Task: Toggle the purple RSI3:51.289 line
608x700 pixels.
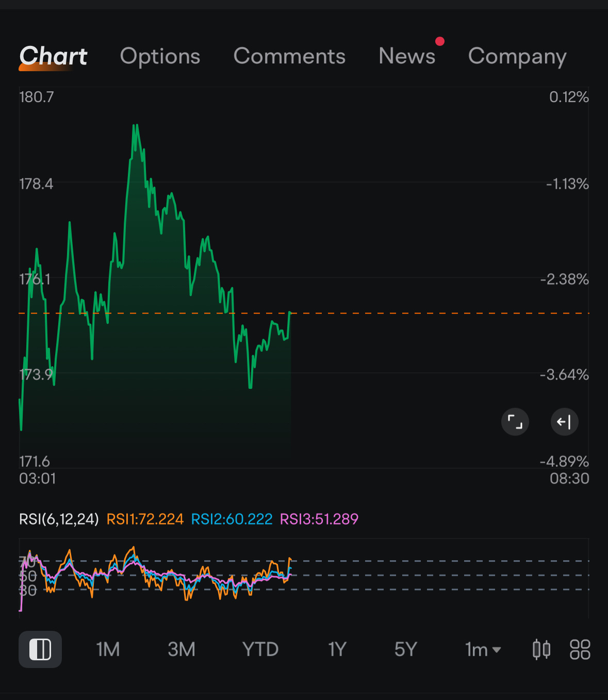Action: click(x=319, y=519)
